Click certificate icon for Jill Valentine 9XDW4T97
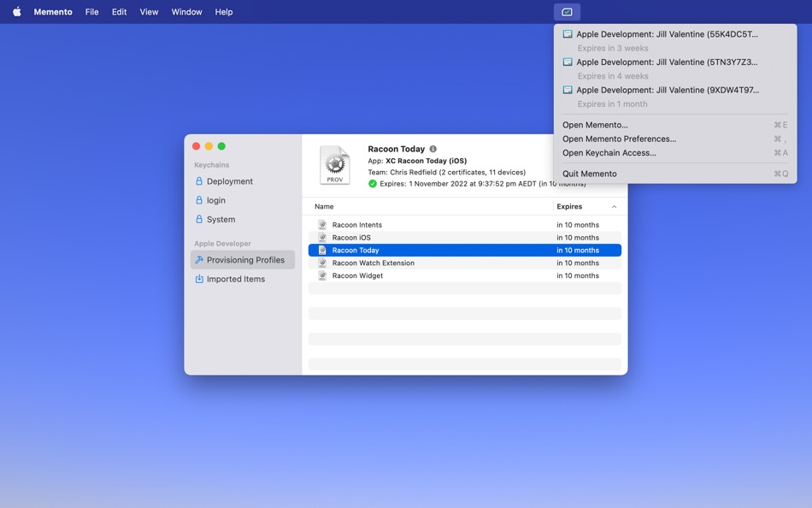 click(x=568, y=90)
